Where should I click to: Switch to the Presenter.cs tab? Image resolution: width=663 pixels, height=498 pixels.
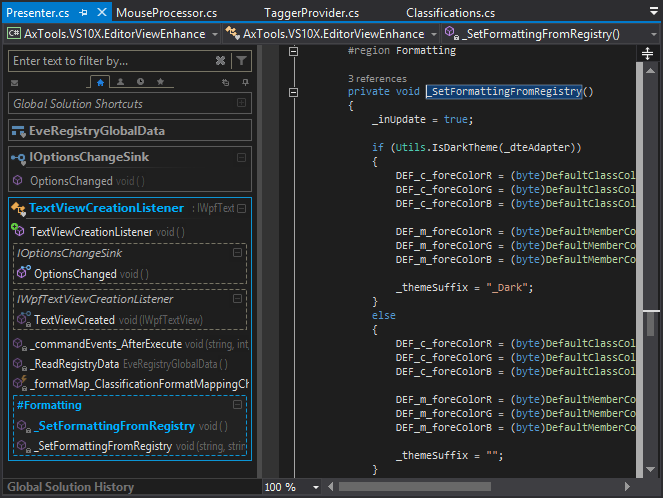[38, 13]
